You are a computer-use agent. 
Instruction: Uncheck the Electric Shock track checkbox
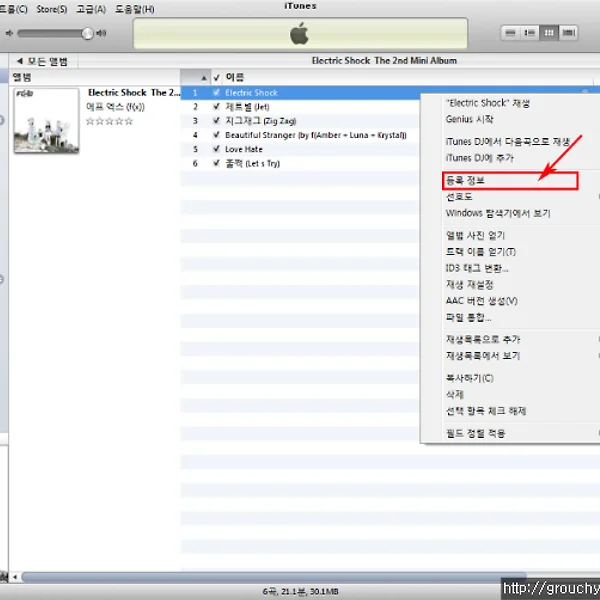coord(216,93)
